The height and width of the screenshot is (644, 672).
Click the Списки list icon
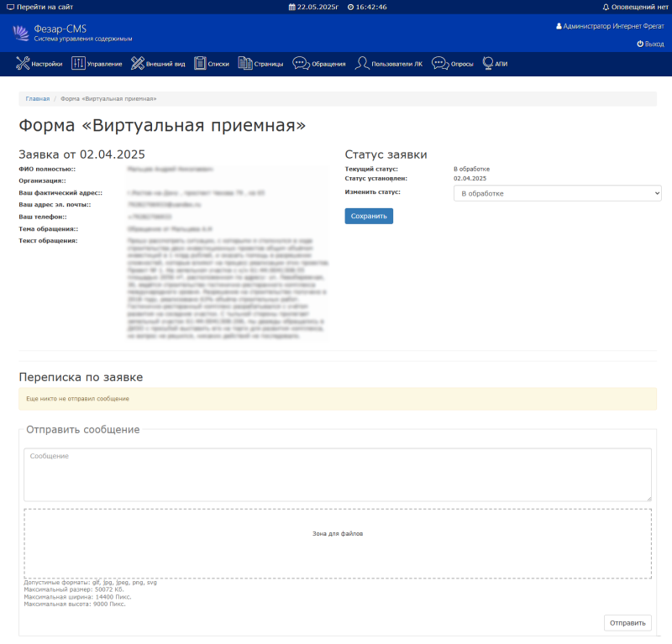201,64
